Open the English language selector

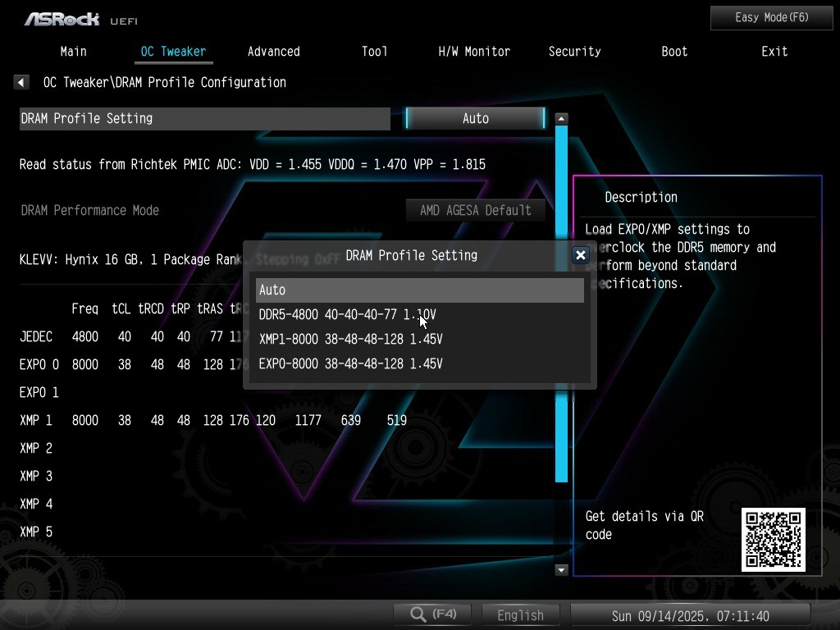520,614
